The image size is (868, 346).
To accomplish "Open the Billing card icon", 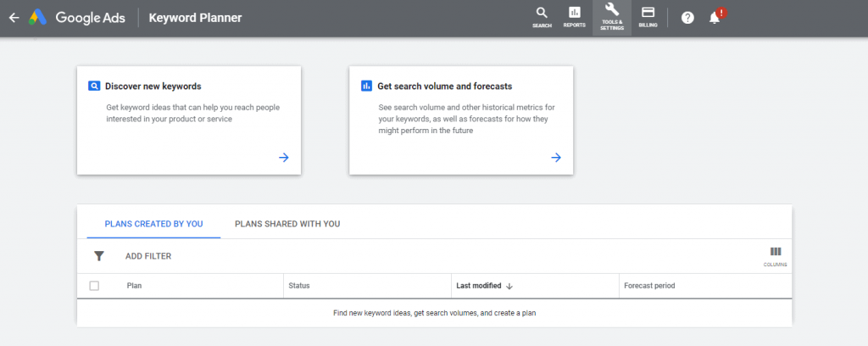I will click(x=648, y=18).
